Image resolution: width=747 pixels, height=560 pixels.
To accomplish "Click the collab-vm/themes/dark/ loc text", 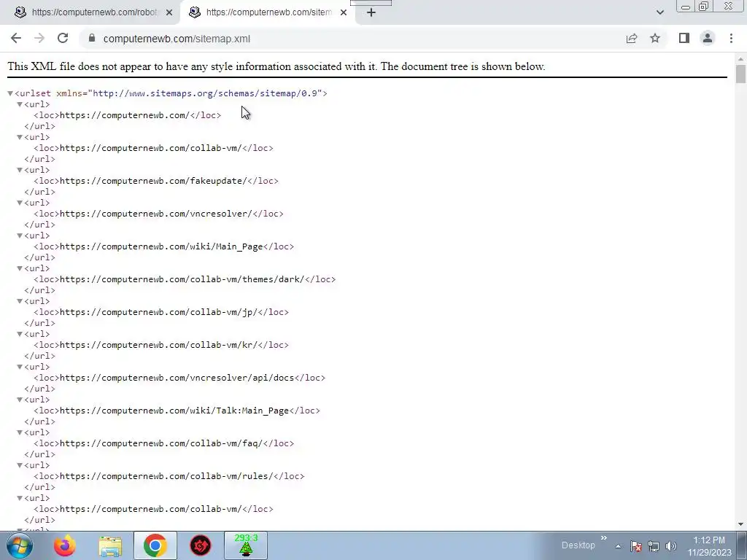I will click(182, 279).
